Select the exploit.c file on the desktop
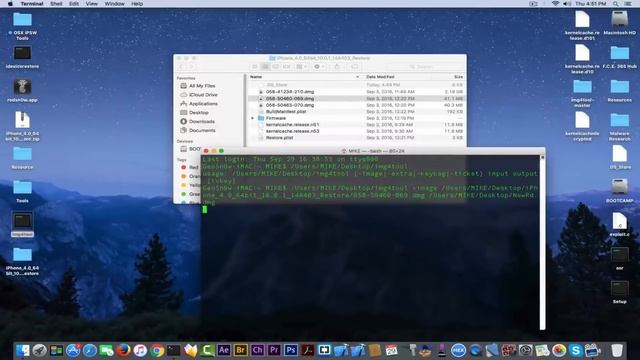640x360 pixels. (x=620, y=224)
